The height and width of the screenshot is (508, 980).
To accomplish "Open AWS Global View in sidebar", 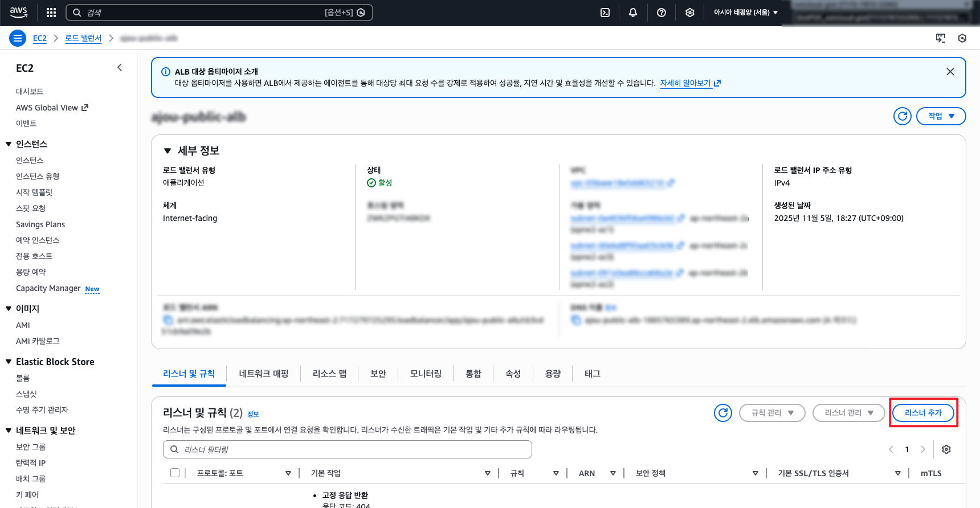I will [x=52, y=108].
